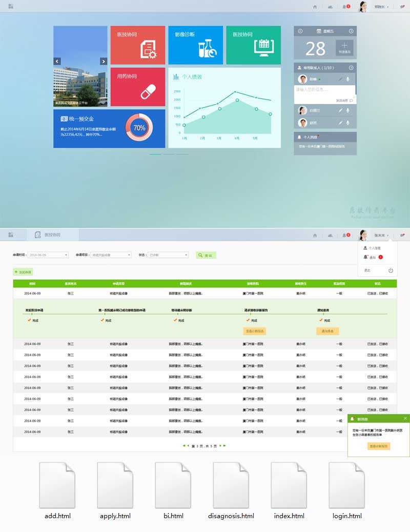Click the red 医技协同 document-gear tile

coord(137,45)
